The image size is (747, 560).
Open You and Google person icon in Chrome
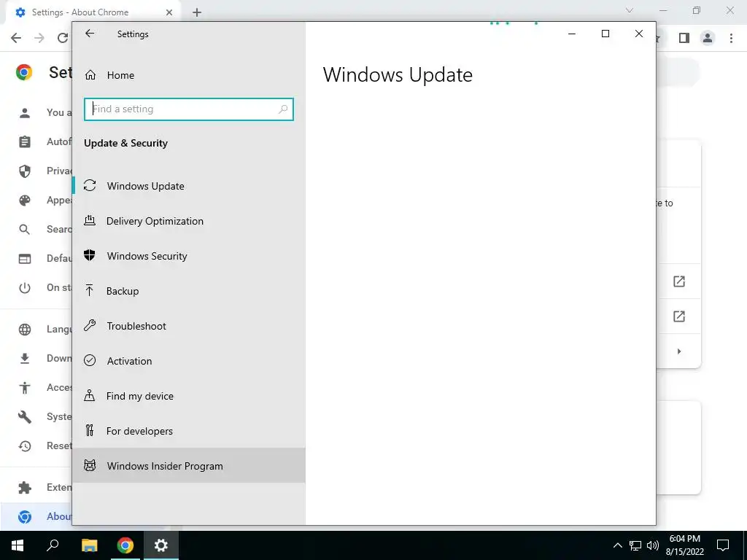click(25, 113)
